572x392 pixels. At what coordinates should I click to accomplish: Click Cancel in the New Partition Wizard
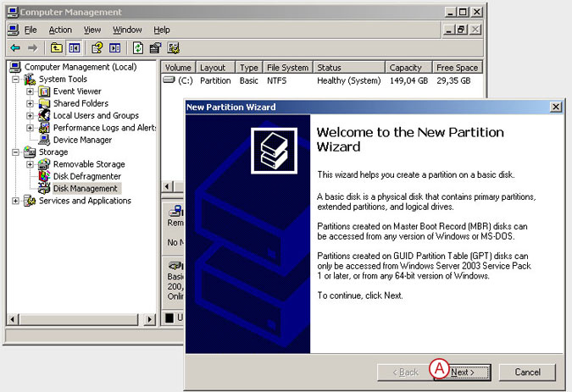[527, 373]
